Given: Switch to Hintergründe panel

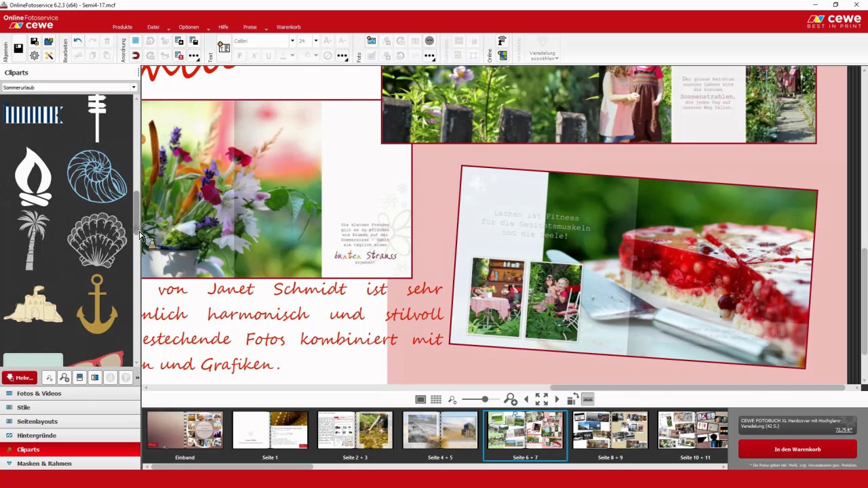Looking at the screenshot, I should [x=71, y=435].
